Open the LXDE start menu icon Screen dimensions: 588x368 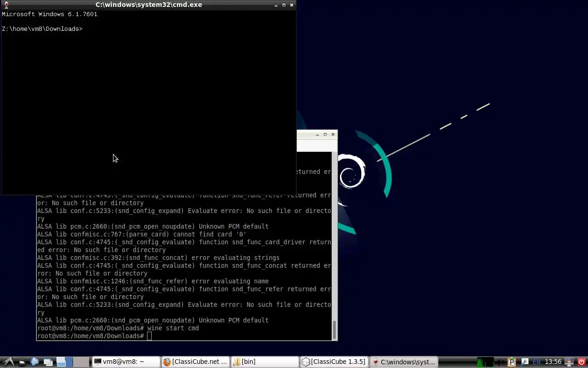point(8,362)
